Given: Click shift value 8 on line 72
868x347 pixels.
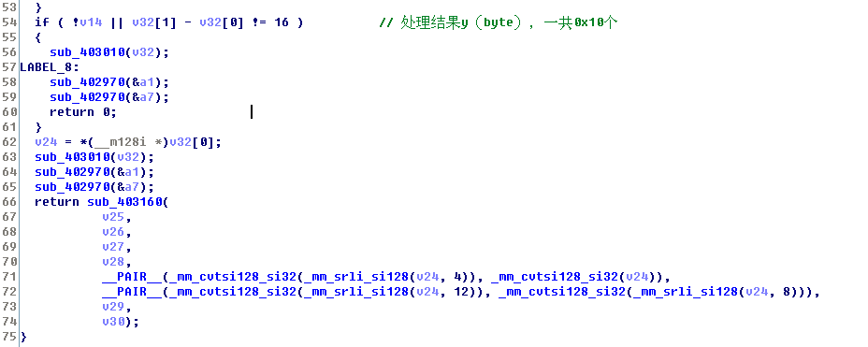Looking at the screenshot, I should (787, 292).
